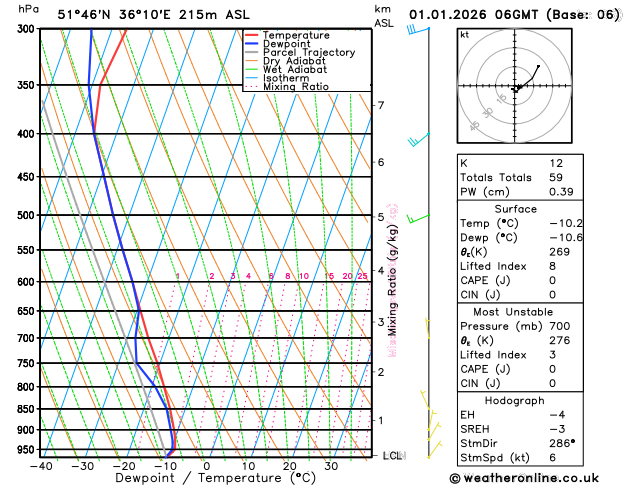Click the blue Dewpoint line sample in legend
The width and height of the screenshot is (629, 486).
tap(252, 44)
